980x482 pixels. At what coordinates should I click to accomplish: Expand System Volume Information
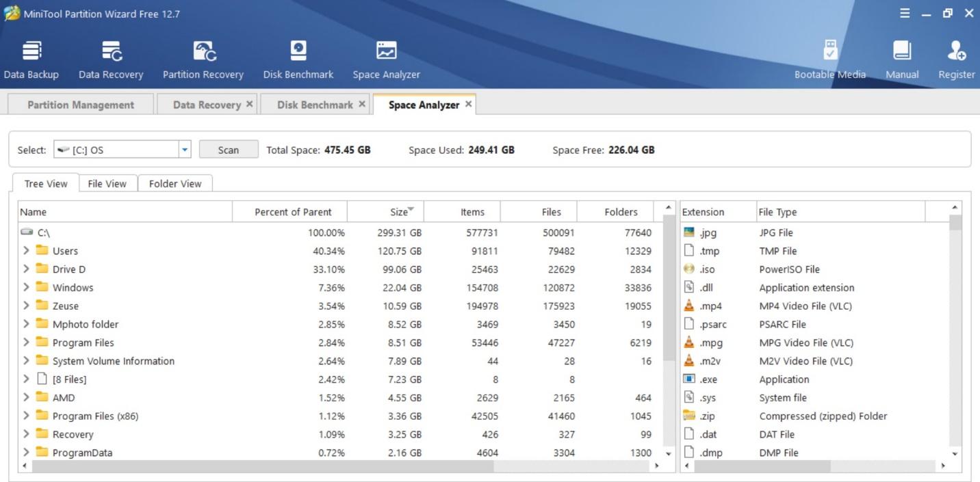tap(26, 361)
